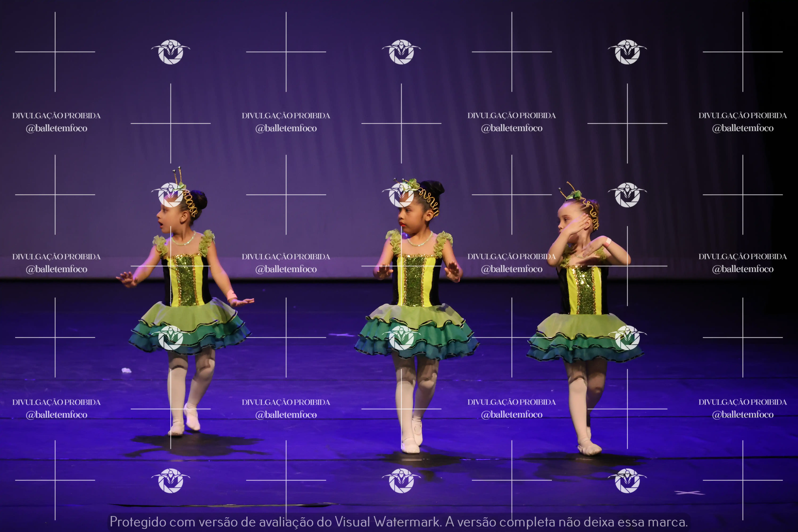Click the Visual Watermark trial notice text
798x532 pixels.
pos(399,522)
